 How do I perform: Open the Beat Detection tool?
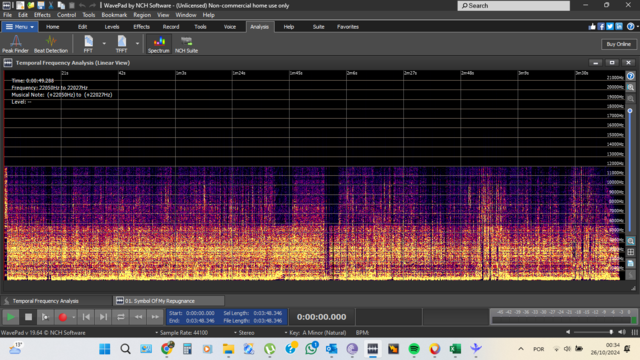click(51, 44)
